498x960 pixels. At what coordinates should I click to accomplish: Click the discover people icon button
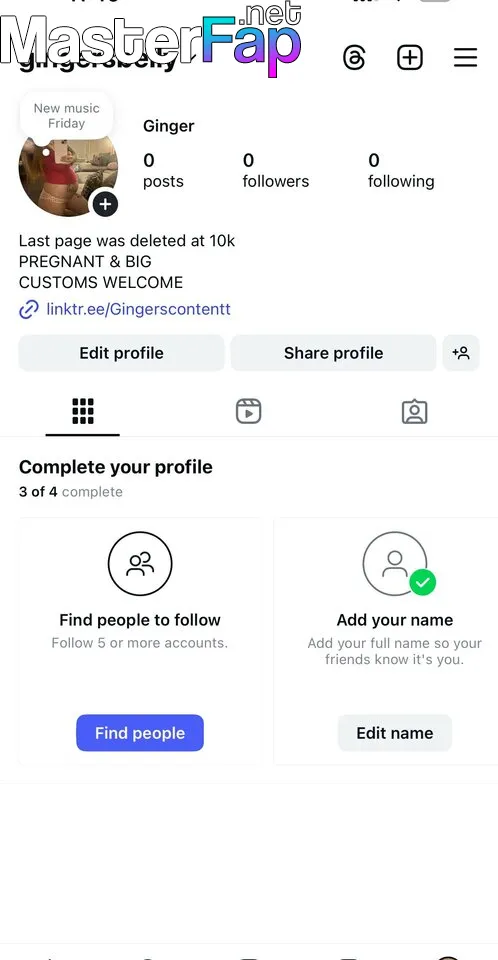(461, 353)
